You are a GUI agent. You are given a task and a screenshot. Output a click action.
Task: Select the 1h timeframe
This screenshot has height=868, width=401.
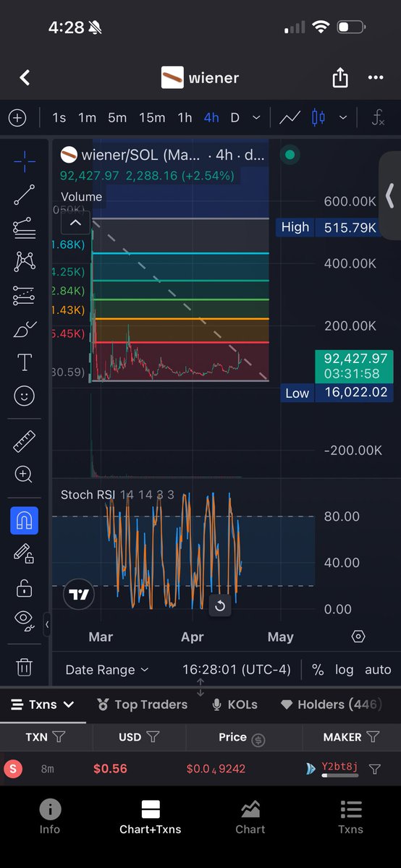[185, 117]
